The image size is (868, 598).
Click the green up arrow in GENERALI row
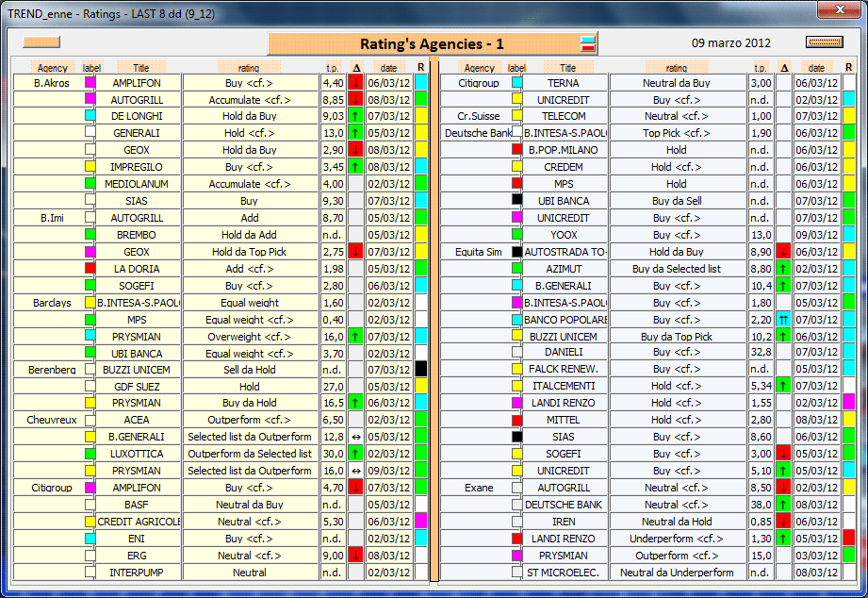[356, 133]
